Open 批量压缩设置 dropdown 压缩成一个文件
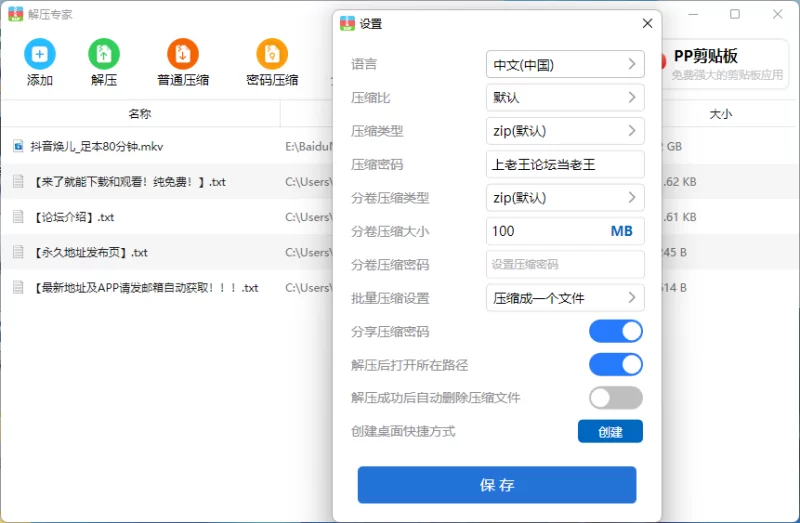The image size is (800, 523). pos(565,298)
